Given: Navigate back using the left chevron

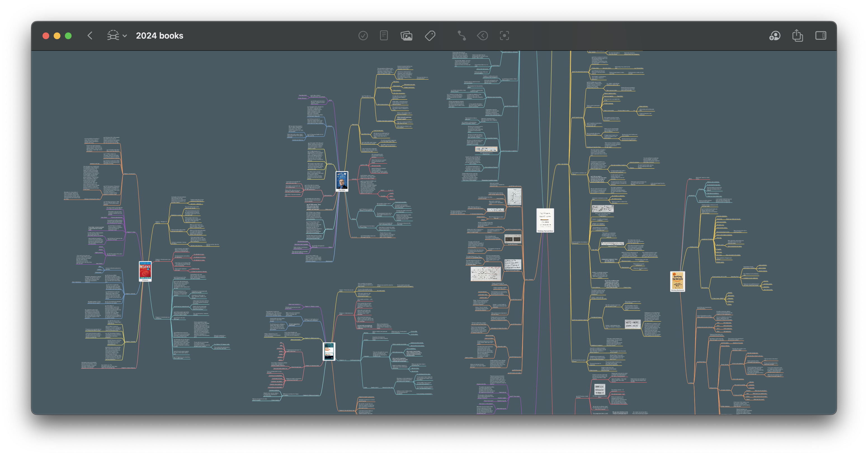Looking at the screenshot, I should 90,35.
